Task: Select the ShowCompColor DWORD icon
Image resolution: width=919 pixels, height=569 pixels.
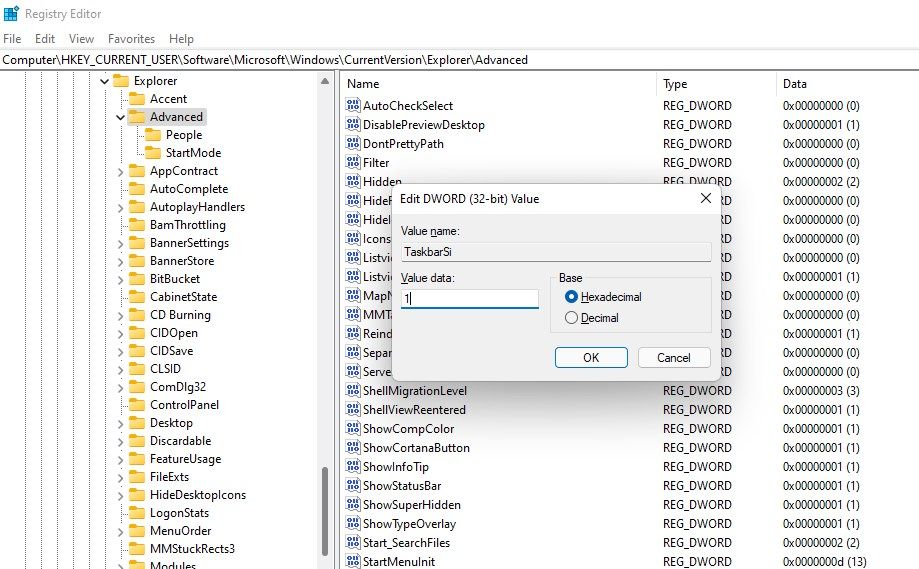Action: tap(353, 428)
